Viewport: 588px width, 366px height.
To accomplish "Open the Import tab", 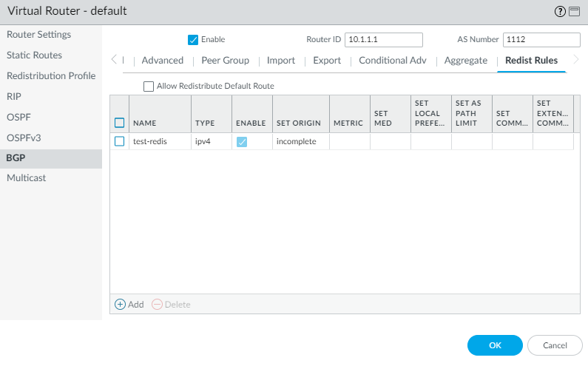I will (x=281, y=61).
